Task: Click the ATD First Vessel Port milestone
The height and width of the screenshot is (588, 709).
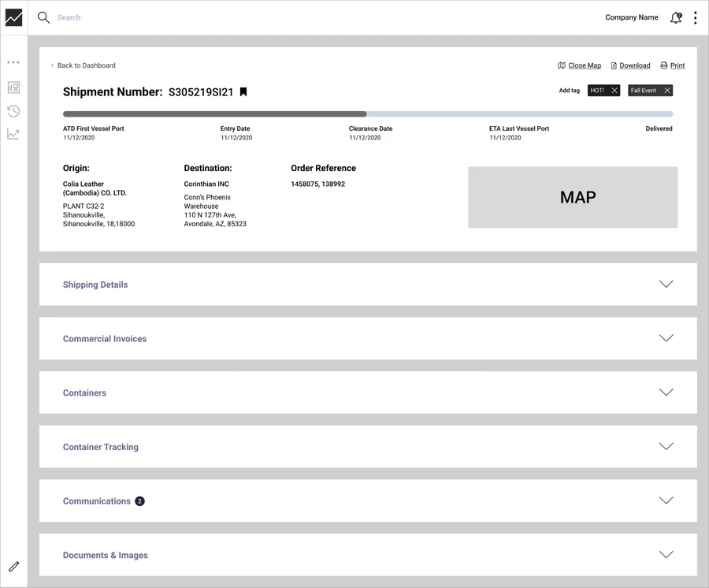Action: click(93, 133)
